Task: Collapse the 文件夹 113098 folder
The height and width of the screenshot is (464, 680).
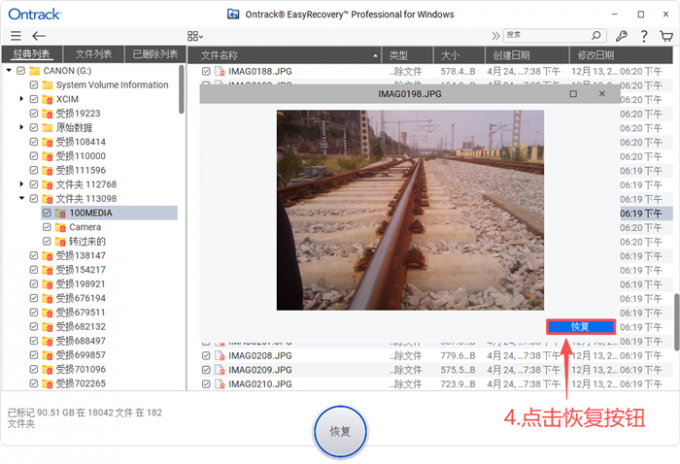Action: pyautogui.click(x=21, y=199)
